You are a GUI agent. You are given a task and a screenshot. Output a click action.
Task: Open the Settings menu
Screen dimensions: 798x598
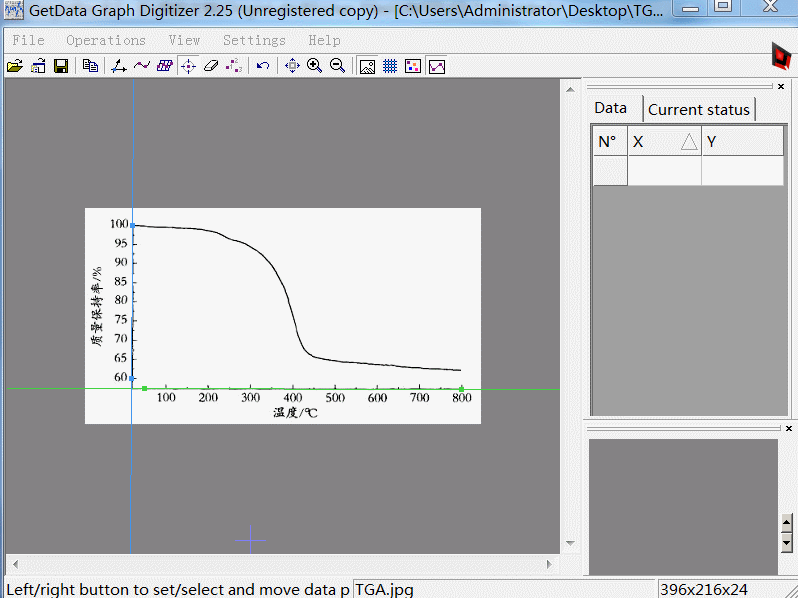click(254, 40)
